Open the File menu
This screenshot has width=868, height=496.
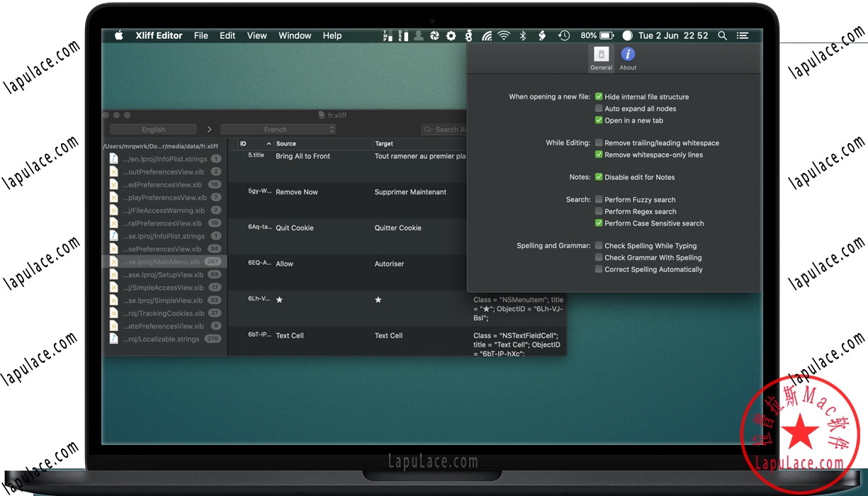[201, 35]
